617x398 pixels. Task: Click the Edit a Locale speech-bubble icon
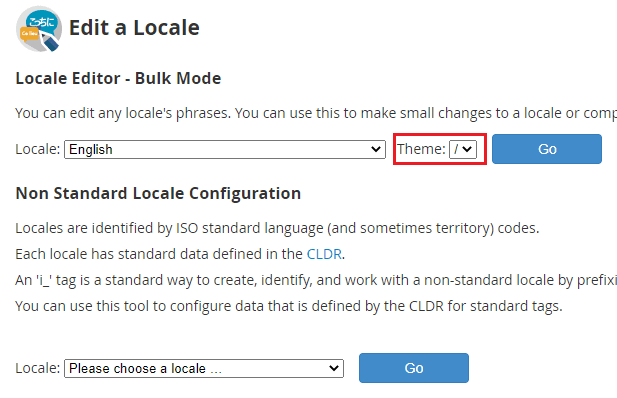(39, 29)
